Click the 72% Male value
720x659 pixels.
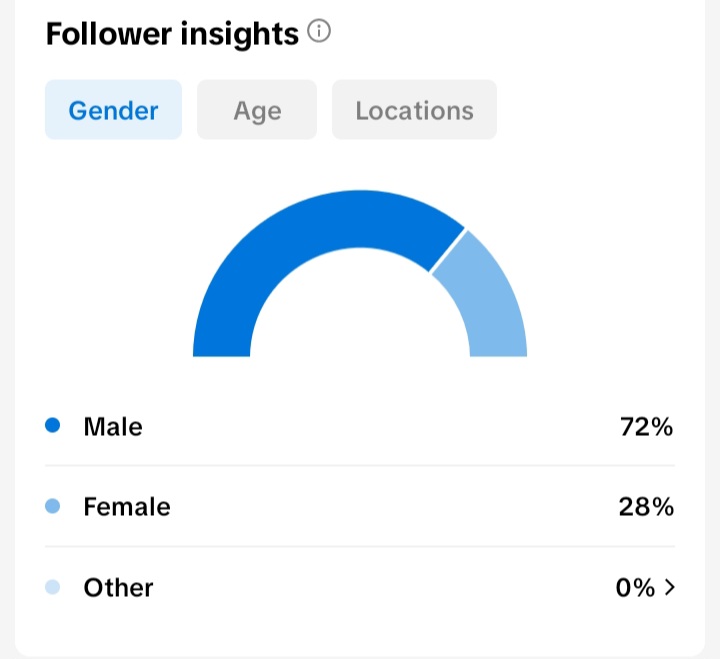(x=646, y=427)
